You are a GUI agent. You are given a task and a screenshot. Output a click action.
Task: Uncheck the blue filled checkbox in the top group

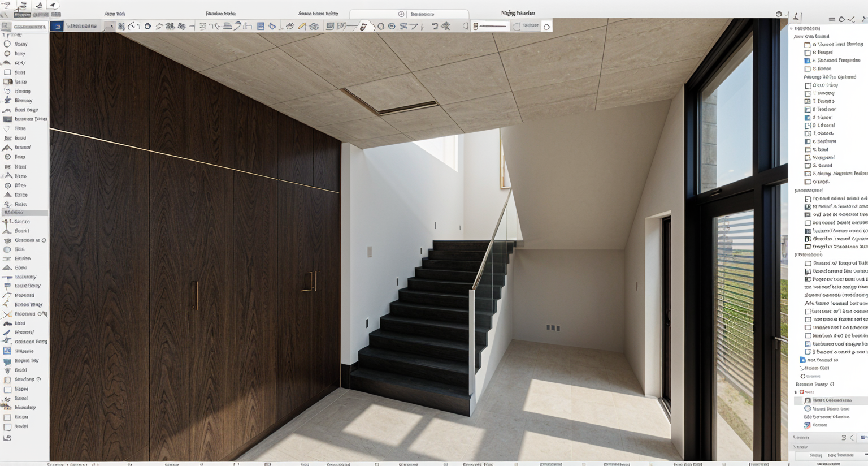click(x=808, y=61)
